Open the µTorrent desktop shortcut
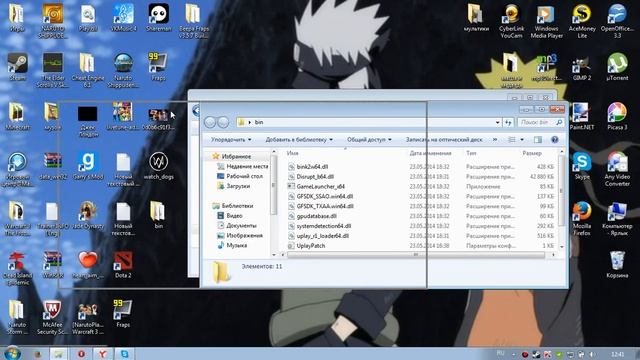The width and height of the screenshot is (640, 360). coord(617,67)
